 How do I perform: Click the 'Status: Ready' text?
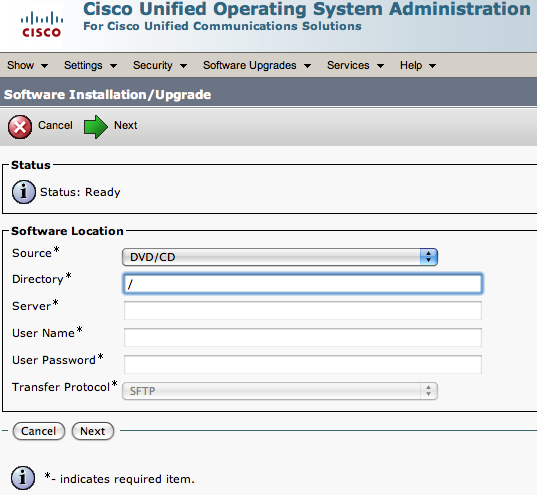click(80, 192)
